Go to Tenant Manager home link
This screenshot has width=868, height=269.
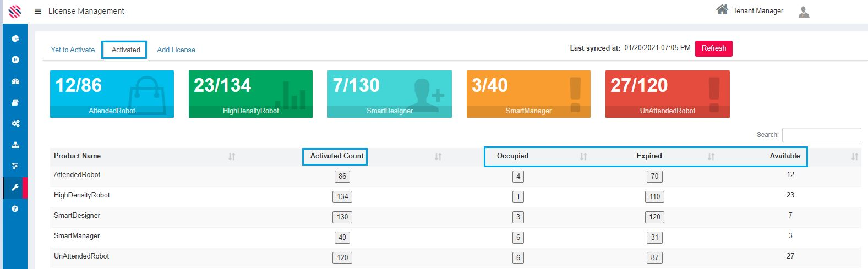pos(750,10)
